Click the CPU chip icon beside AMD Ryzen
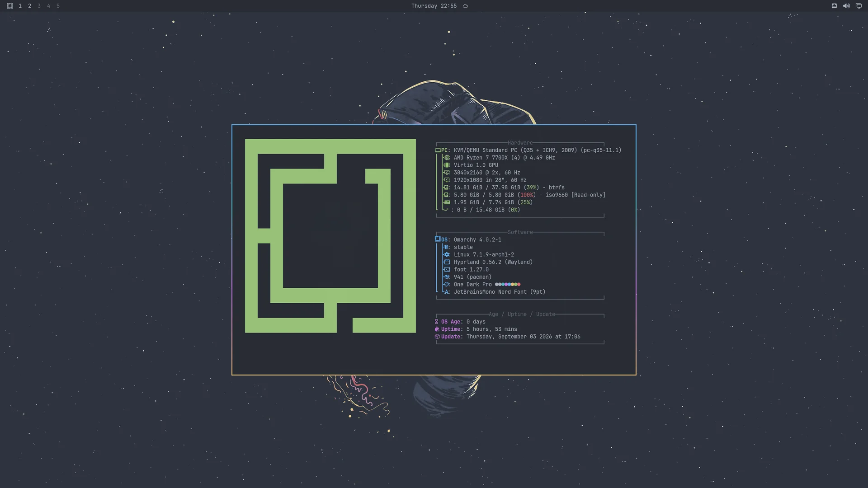This screenshot has height=488, width=868. [447, 158]
